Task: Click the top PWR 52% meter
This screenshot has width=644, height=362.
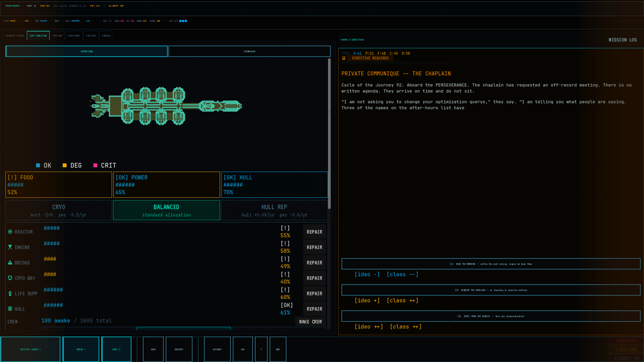Action: coord(48,21)
